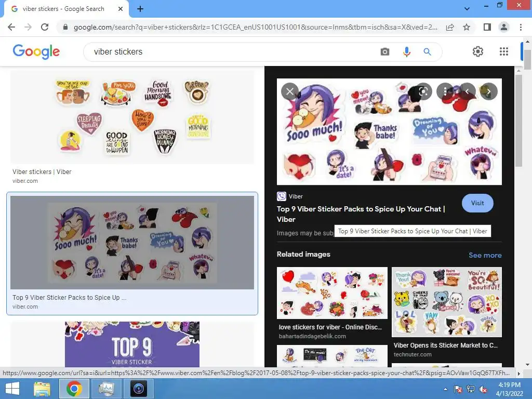This screenshot has height=399, width=532.
Task: Click the Chrome taskbar icon
Action: (x=74, y=389)
